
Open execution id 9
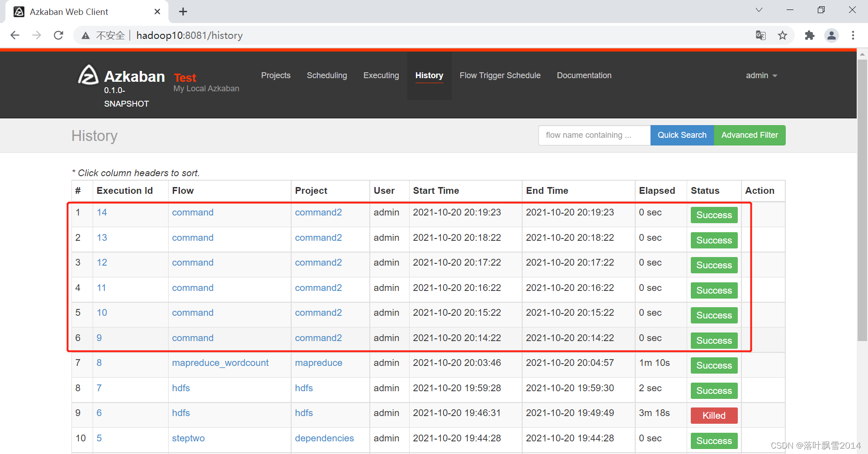[99, 338]
